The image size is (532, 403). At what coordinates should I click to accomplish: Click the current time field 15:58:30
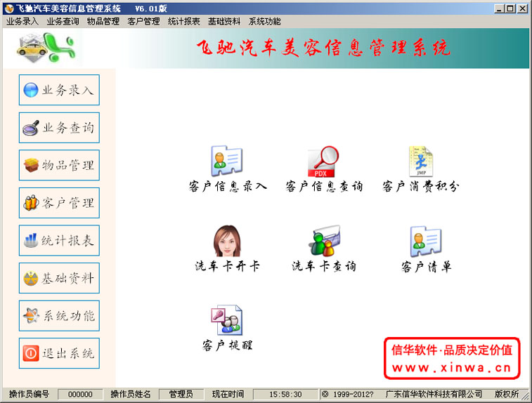tap(285, 394)
